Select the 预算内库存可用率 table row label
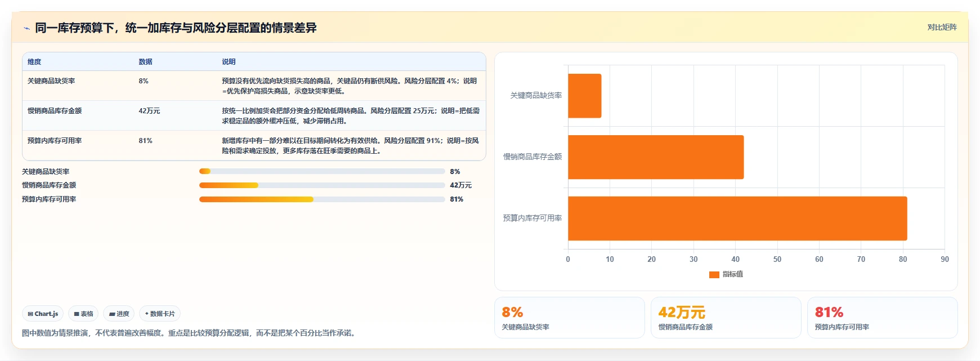The image size is (980, 361). pyautogui.click(x=55, y=141)
